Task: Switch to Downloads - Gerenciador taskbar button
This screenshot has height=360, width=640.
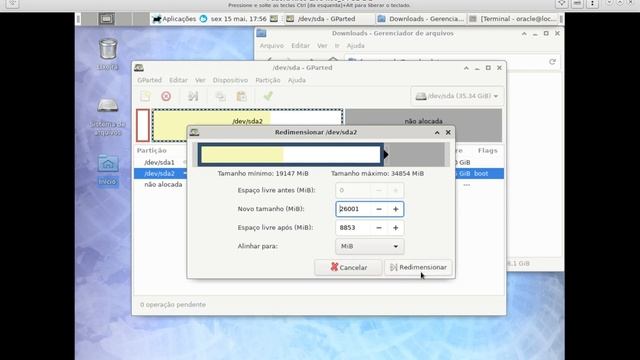Action: click(421, 19)
